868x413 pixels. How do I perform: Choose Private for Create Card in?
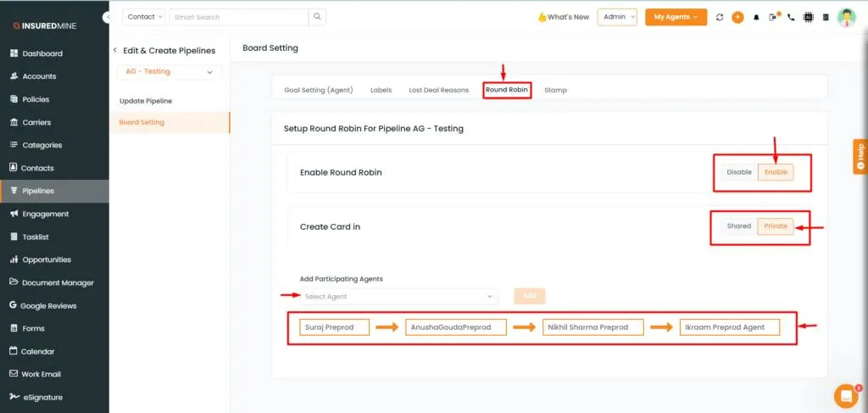776,226
